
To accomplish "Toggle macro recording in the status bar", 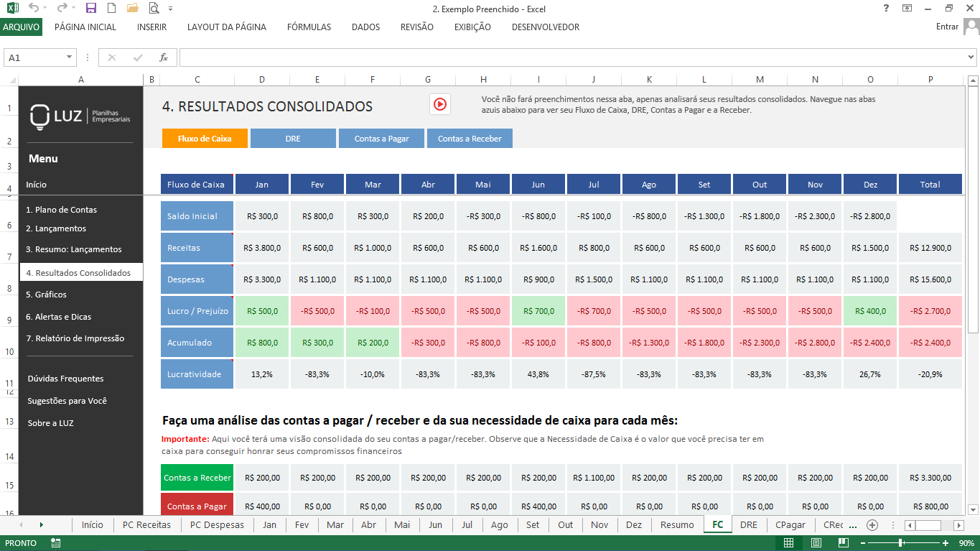I will click(55, 543).
